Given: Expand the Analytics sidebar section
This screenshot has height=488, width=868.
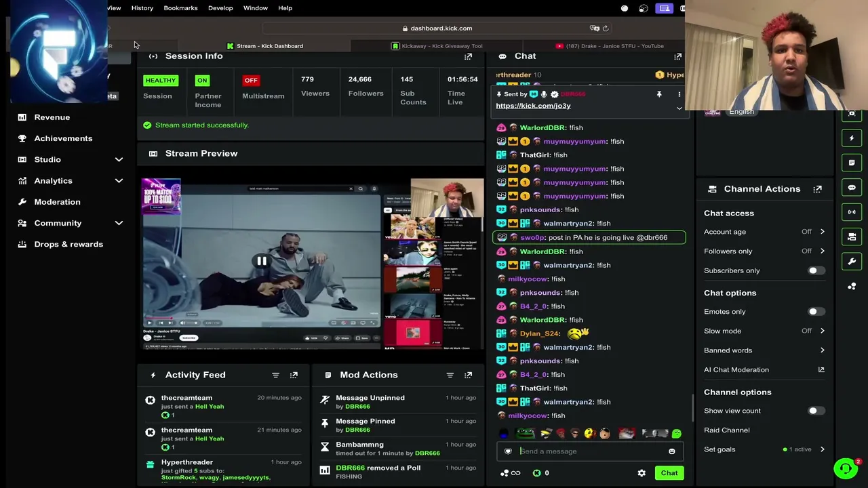Looking at the screenshot, I should 119,181.
